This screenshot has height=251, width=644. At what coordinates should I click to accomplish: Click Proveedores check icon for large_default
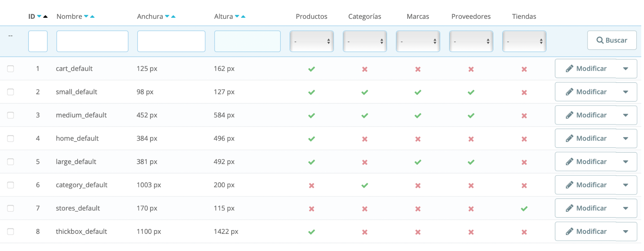[x=471, y=162]
